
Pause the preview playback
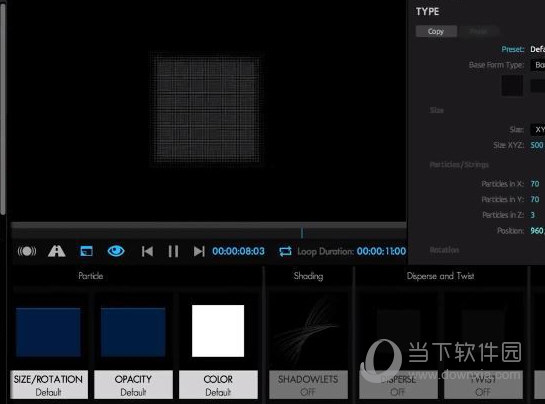tap(173, 251)
